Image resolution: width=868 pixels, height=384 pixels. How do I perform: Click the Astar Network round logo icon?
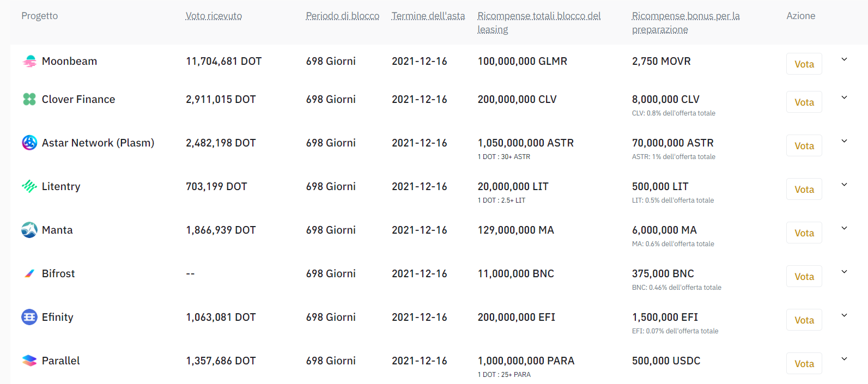[x=29, y=143]
